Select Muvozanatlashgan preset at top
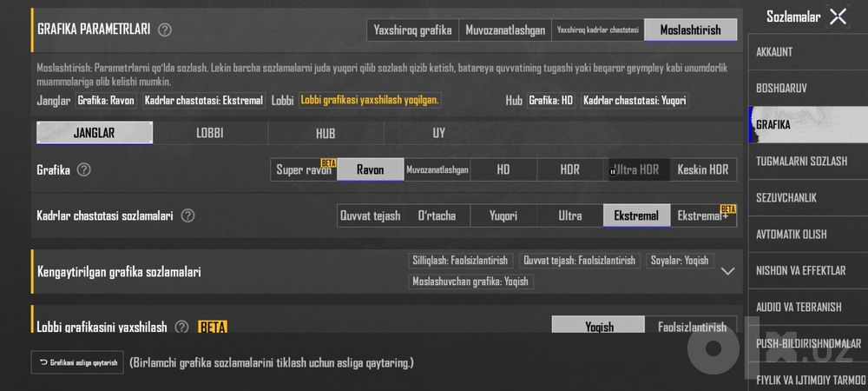Screen dimensions: 868x391 click(x=505, y=30)
